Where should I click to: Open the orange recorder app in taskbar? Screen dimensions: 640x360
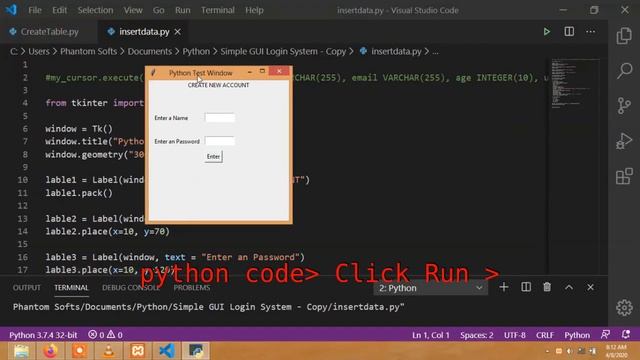pos(80,351)
